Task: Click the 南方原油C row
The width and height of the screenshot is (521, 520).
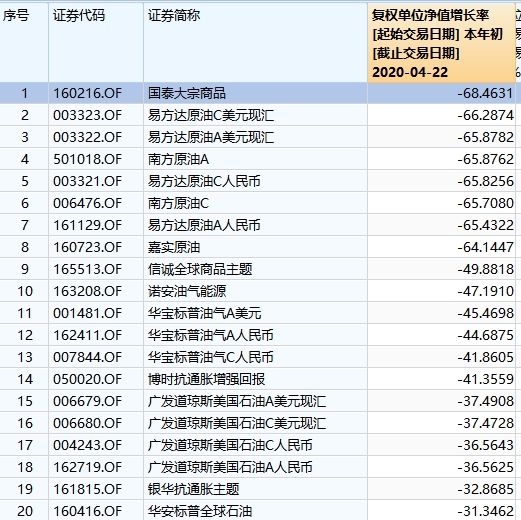Action: click(258, 203)
